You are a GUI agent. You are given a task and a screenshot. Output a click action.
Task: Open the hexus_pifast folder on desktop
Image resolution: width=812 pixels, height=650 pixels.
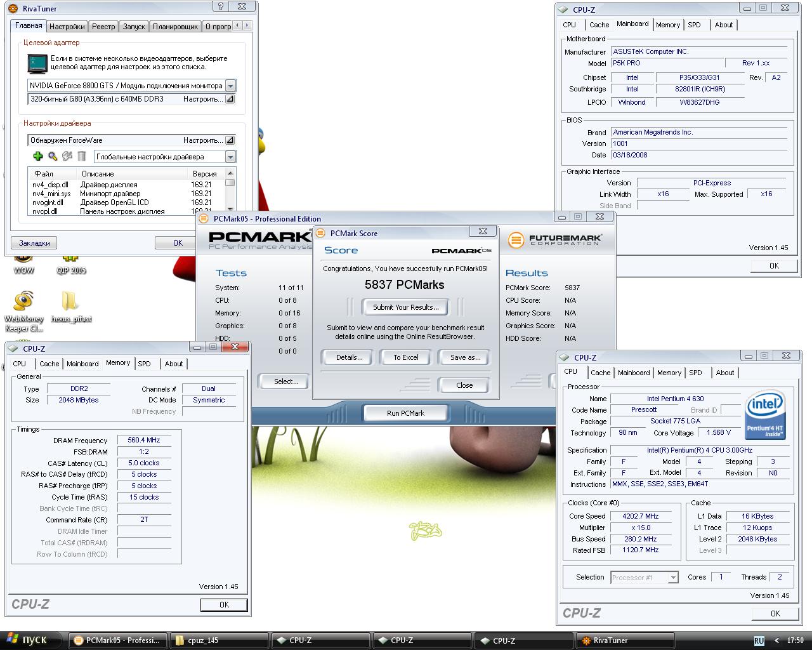[70, 308]
